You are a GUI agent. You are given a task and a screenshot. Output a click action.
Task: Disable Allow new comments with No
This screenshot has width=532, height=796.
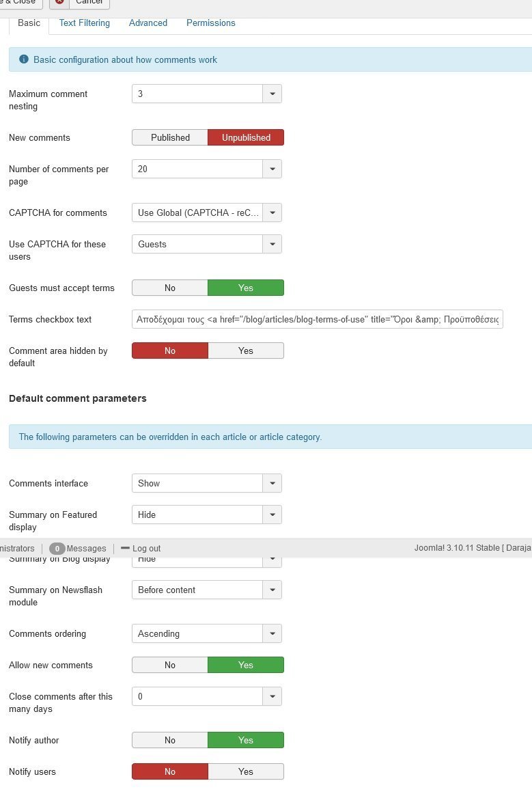(x=170, y=665)
